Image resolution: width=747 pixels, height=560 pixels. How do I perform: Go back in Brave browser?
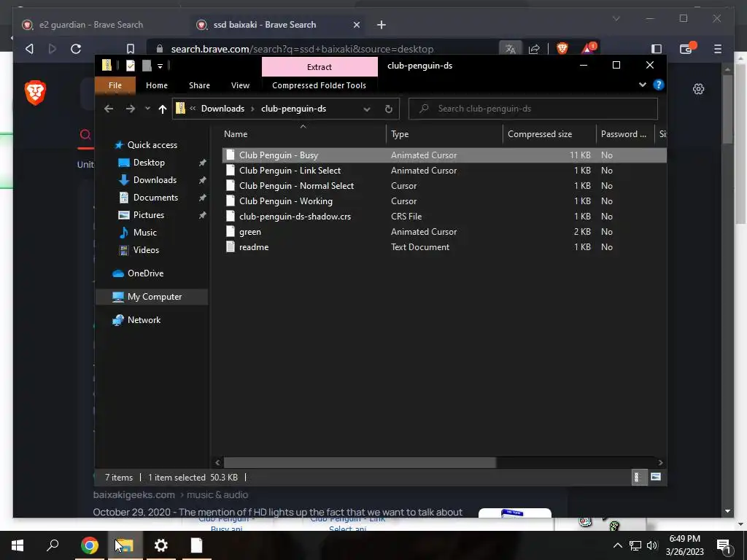coord(29,49)
